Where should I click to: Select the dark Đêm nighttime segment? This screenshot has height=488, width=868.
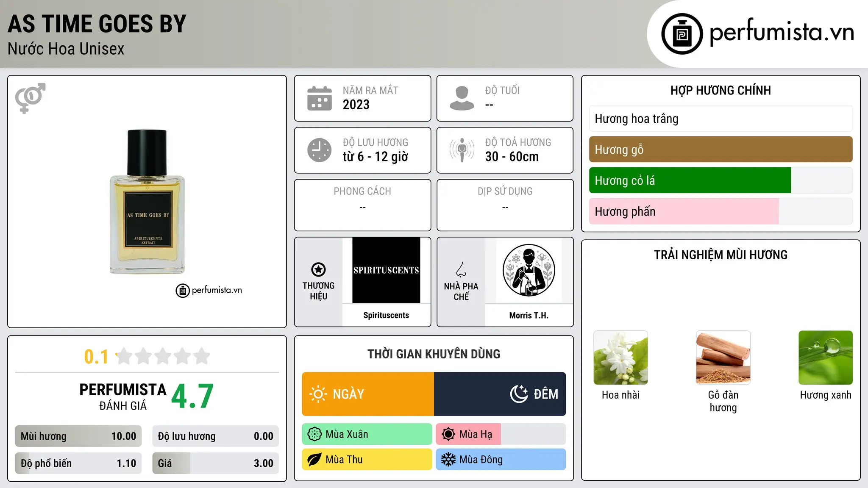(500, 394)
